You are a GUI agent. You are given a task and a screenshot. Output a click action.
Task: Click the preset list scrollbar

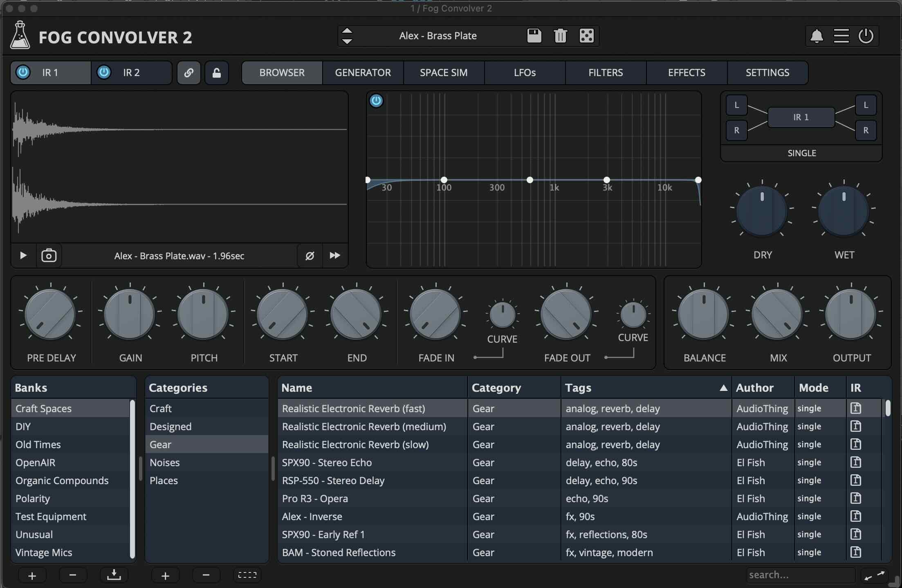point(888,408)
